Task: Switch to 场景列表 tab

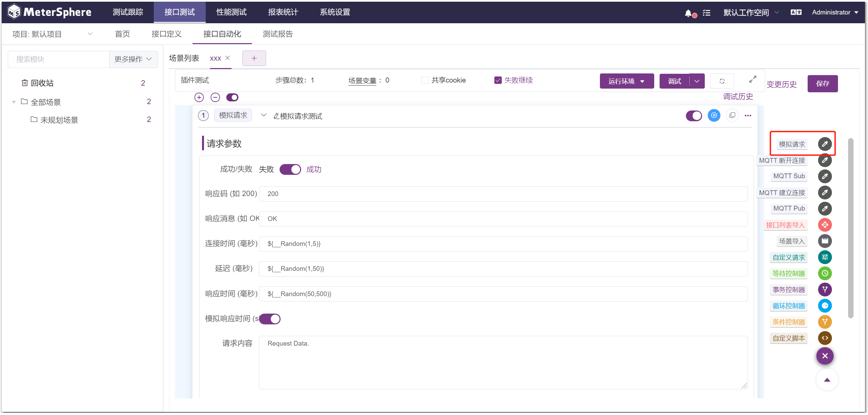Action: pos(184,58)
